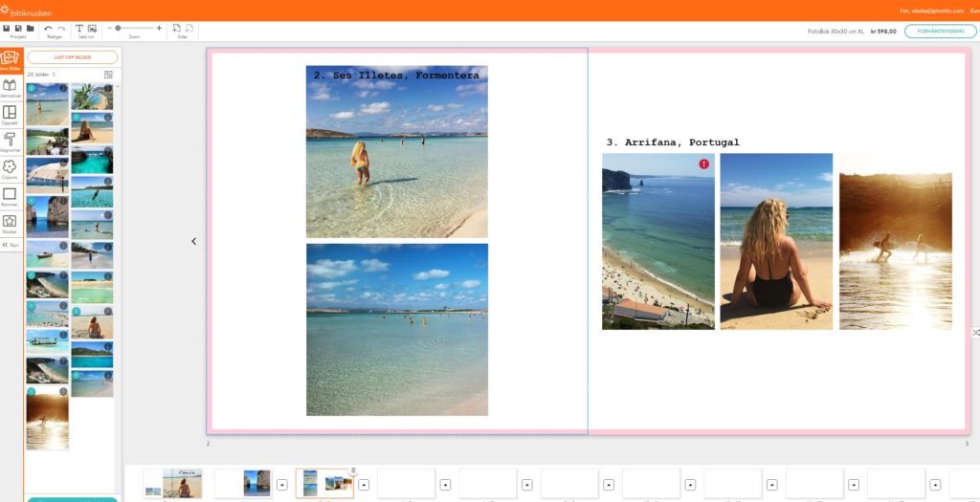Open the account email greeting at top right
This screenshot has width=980, height=502.
pos(932,11)
